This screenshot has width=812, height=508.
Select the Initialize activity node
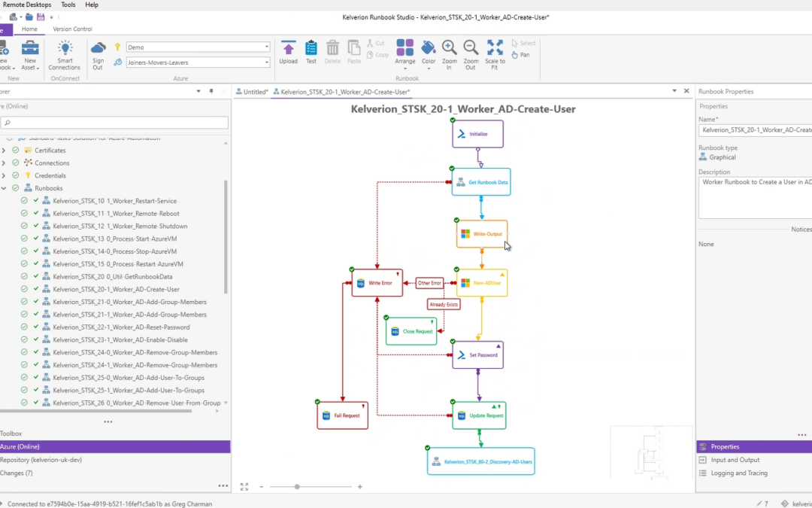click(477, 134)
